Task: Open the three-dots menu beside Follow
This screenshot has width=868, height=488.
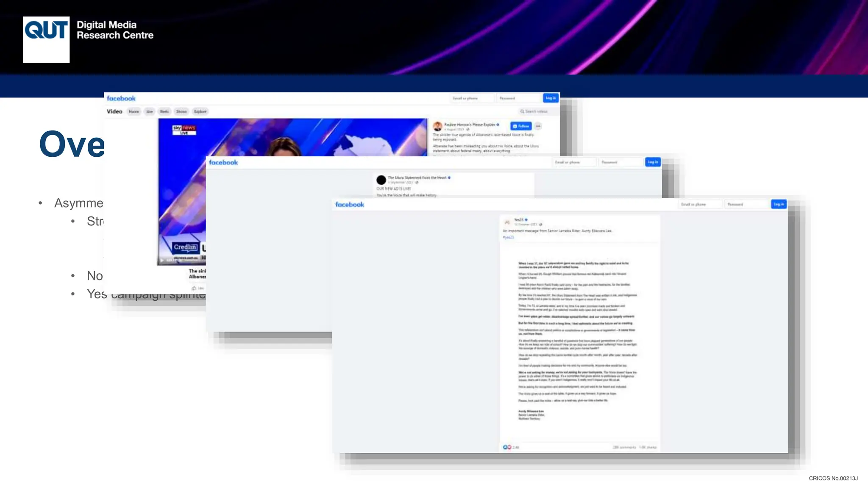Action: [538, 126]
